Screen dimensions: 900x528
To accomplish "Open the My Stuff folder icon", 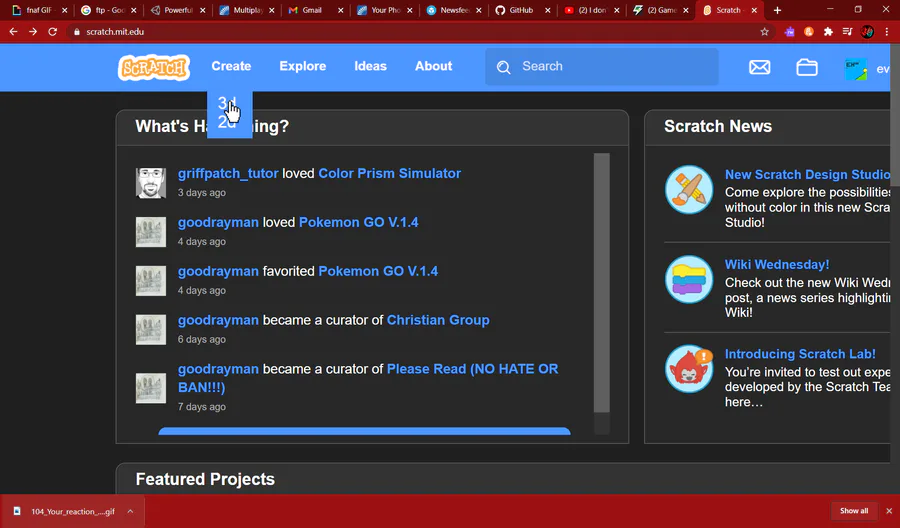I will [806, 67].
